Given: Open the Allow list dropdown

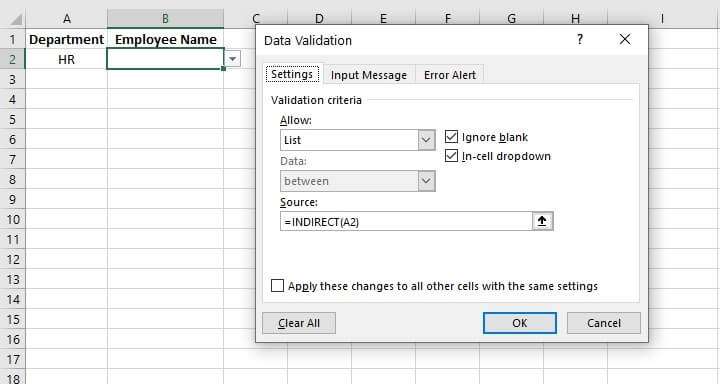Looking at the screenshot, I should (426, 140).
